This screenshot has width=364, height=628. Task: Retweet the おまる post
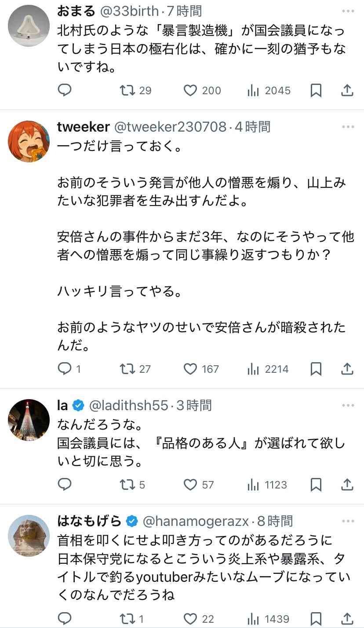127,90
